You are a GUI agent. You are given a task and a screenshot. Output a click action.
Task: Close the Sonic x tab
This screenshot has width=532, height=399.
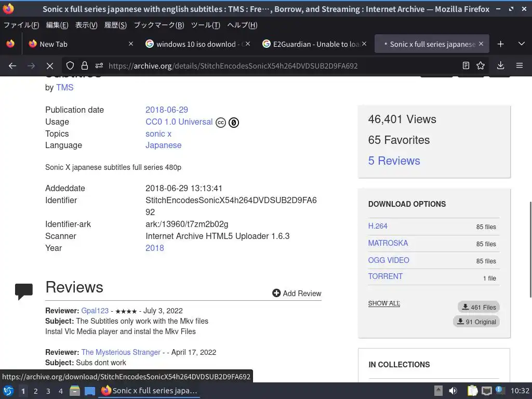coord(481,44)
